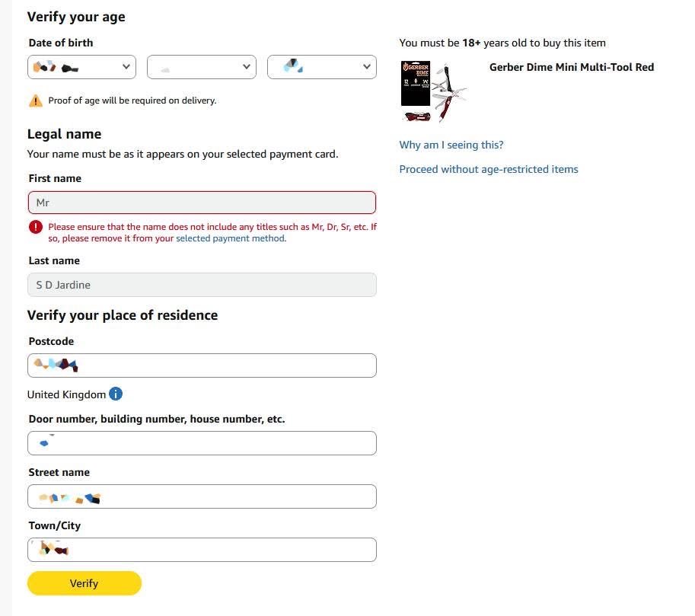695x616 pixels.
Task: Focus the Postcode input field
Action: click(x=202, y=365)
